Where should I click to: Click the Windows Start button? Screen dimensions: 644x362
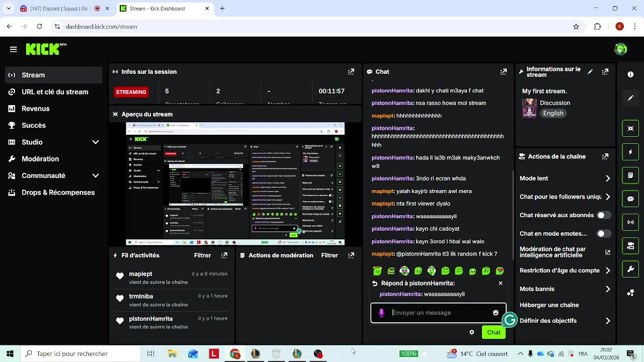click(10, 353)
